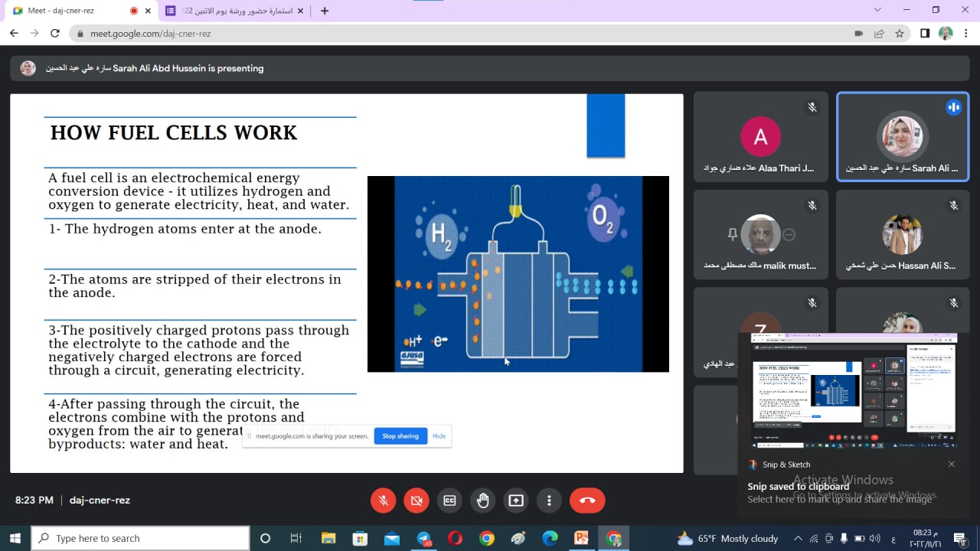Image resolution: width=980 pixels, height=551 pixels.
Task: Open Chrome side panel
Action: [925, 34]
